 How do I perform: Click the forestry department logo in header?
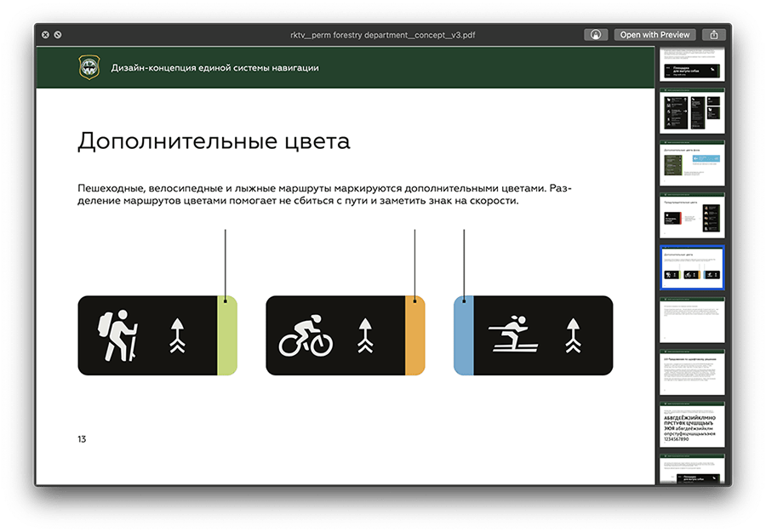pyautogui.click(x=89, y=67)
